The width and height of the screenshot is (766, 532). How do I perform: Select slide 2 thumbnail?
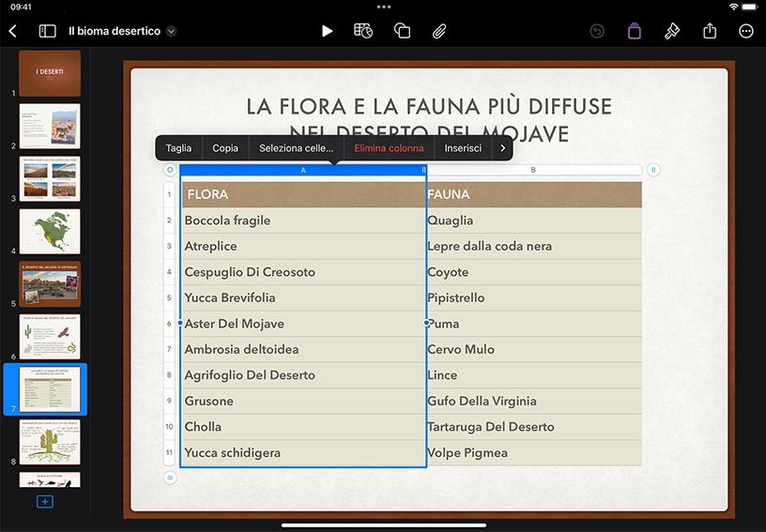(50, 126)
